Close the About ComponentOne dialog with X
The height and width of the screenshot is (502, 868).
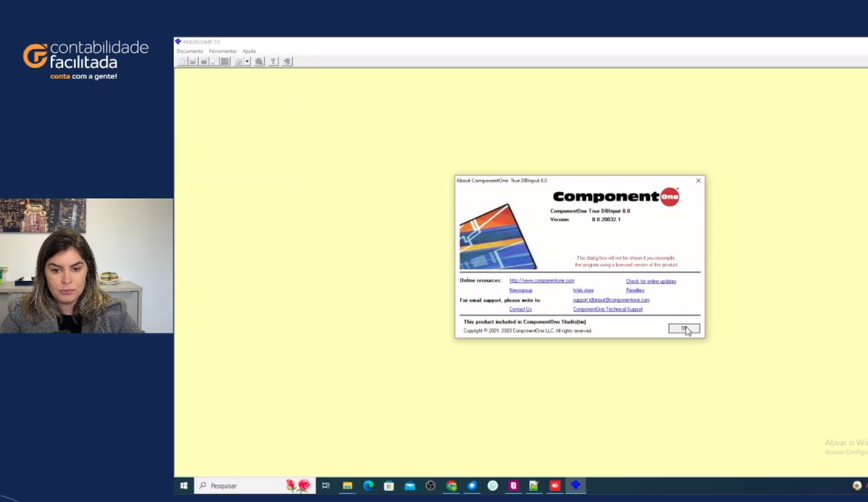[x=698, y=180]
